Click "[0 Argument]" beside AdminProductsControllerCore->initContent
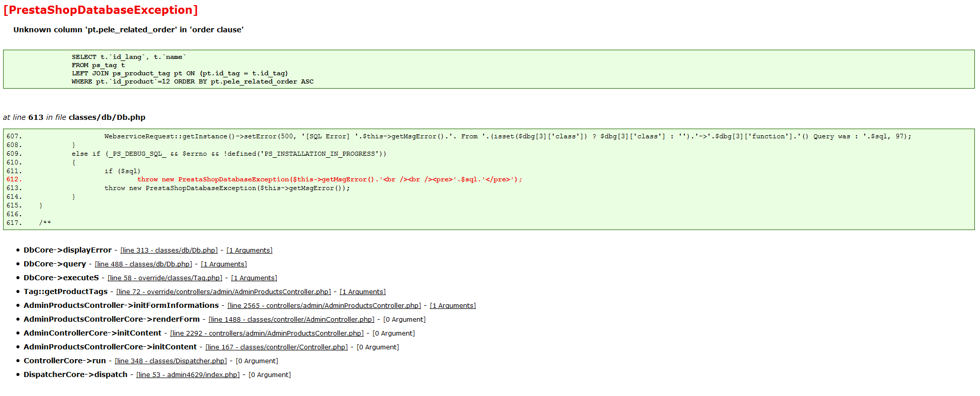980x396 pixels. tap(378, 347)
